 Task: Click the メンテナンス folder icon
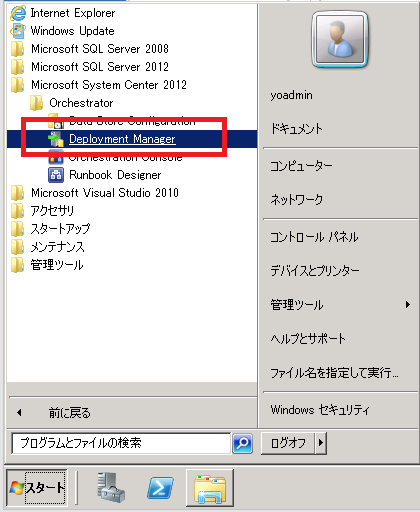point(17,247)
